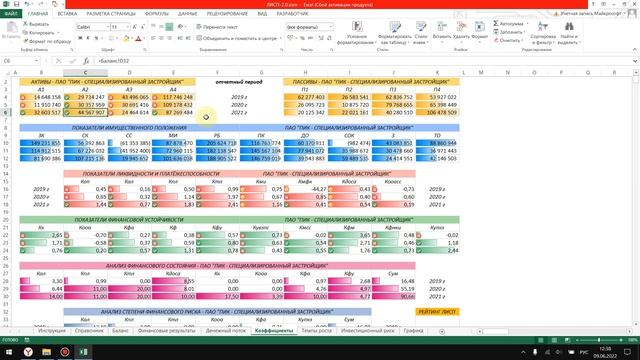Expand the Name Box dropdown
640x360 pixels.
(x=36, y=61)
